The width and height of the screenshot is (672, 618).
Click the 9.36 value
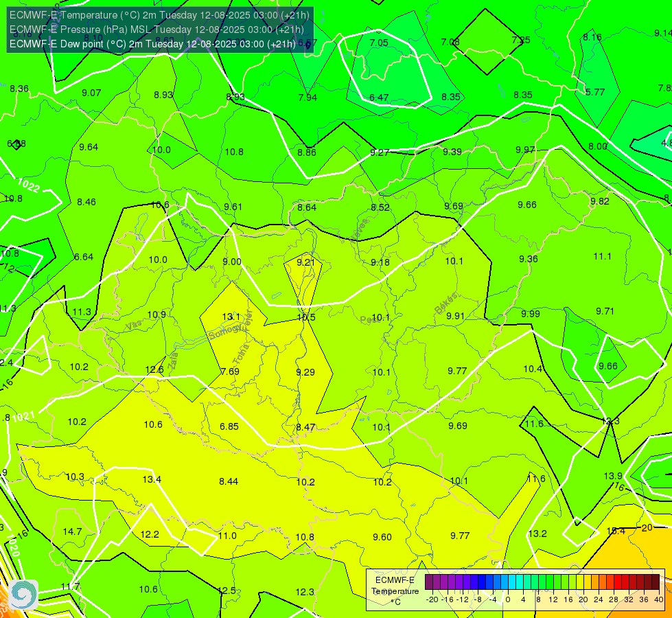[x=528, y=259]
